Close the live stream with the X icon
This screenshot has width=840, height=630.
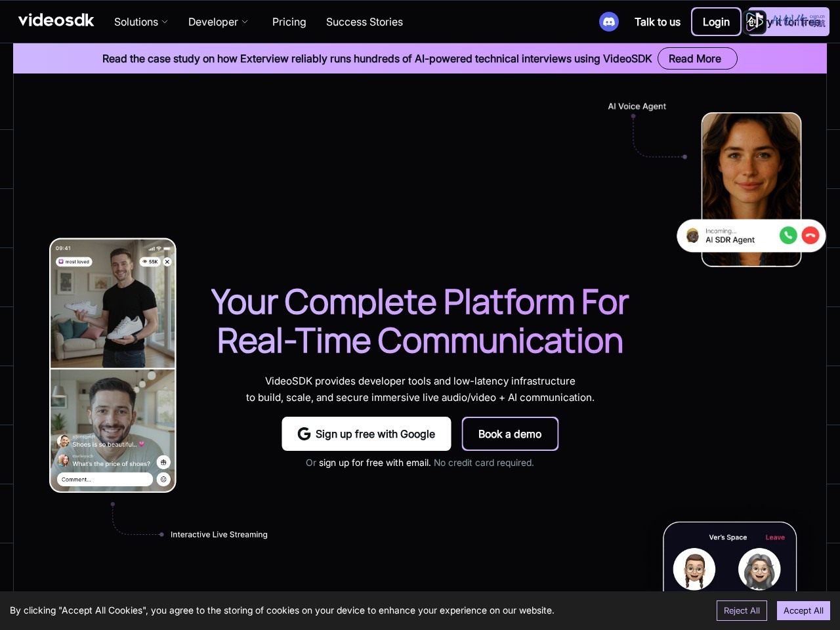167,262
